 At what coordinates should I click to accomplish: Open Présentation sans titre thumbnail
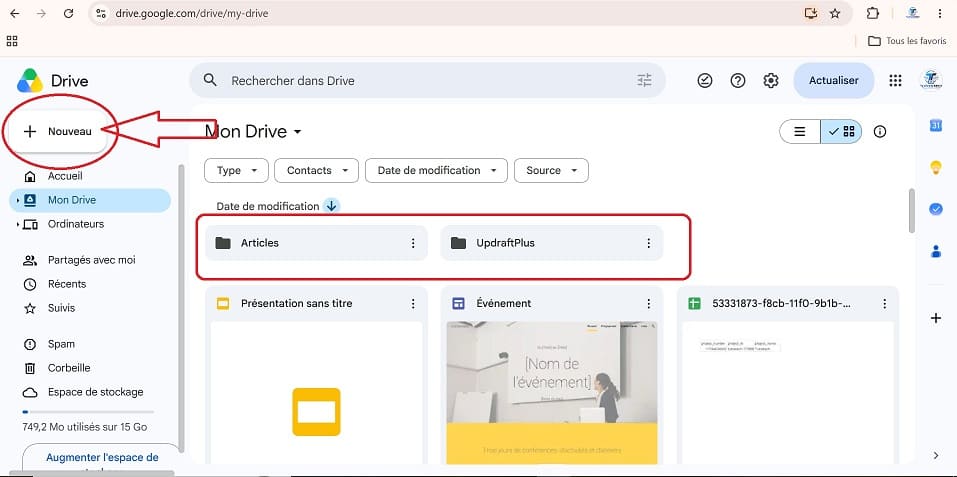coord(316,393)
